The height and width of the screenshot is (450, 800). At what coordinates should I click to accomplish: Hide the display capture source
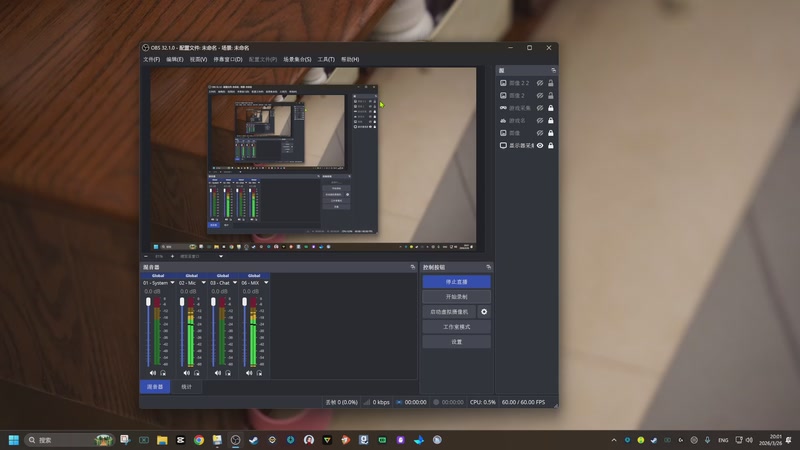540,145
